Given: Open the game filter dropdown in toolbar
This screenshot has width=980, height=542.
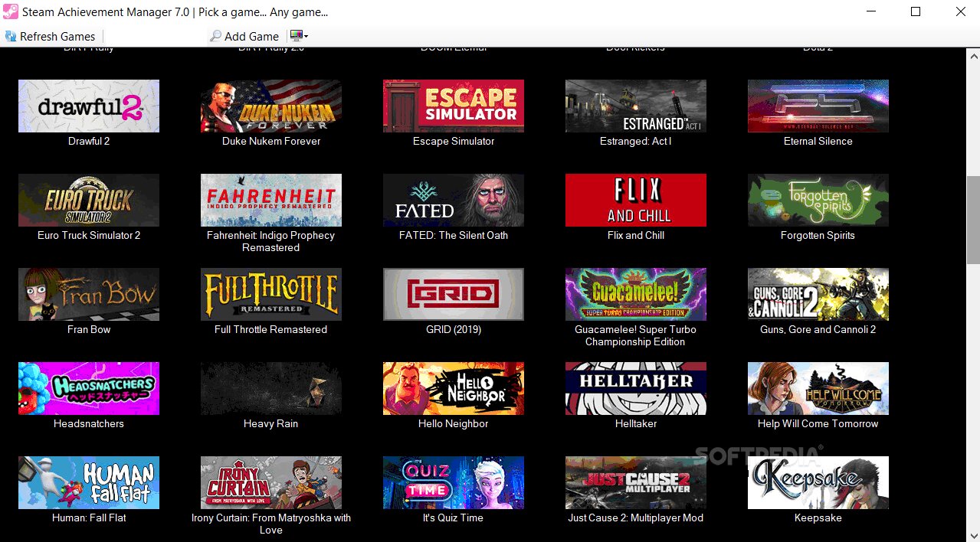Looking at the screenshot, I should pyautogui.click(x=298, y=36).
